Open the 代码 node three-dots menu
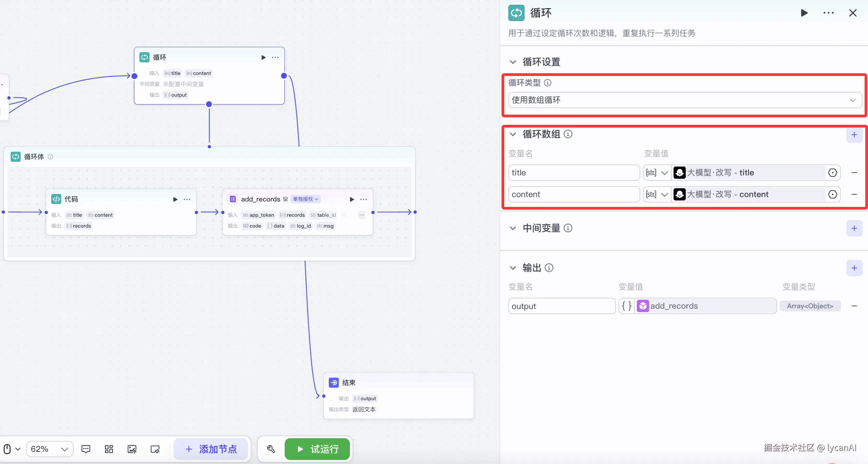Screen dimensions: 868x464 187,199
